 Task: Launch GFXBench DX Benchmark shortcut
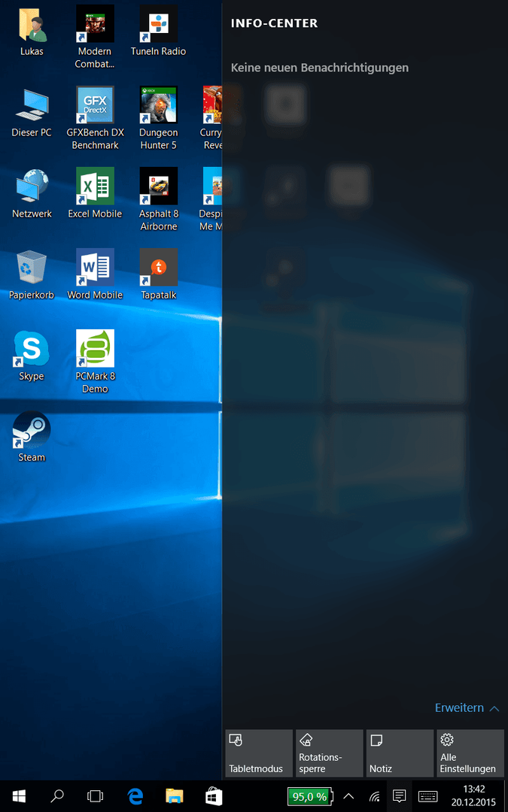tap(95, 118)
